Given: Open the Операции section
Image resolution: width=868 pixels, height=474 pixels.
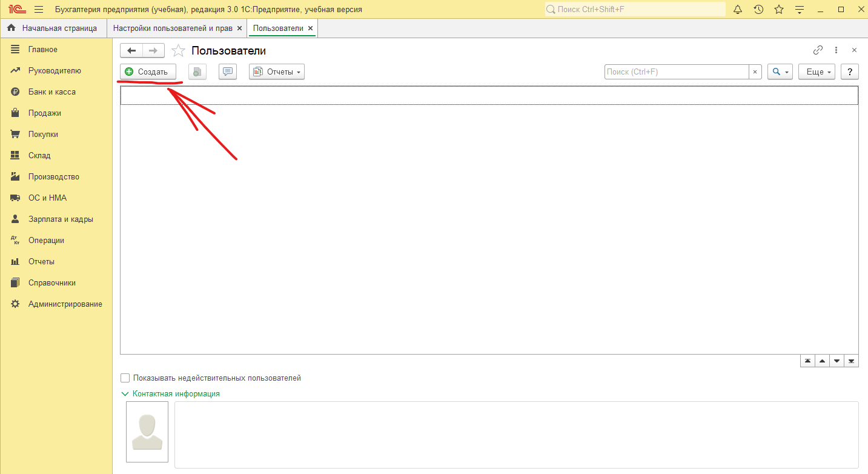Looking at the screenshot, I should coord(46,240).
